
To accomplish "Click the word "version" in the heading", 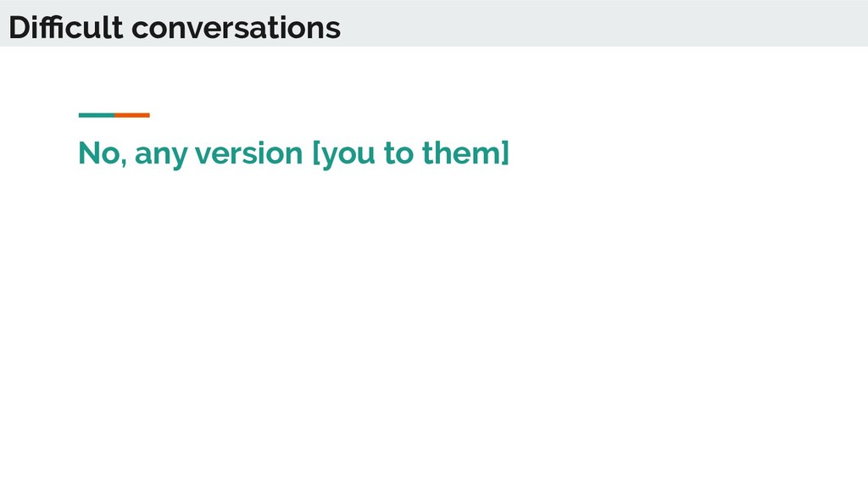I will tap(249, 153).
